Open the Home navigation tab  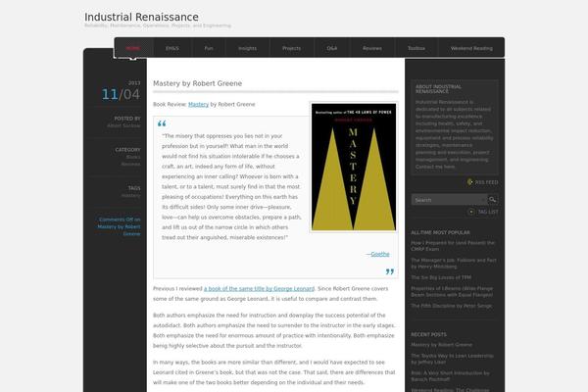133,48
